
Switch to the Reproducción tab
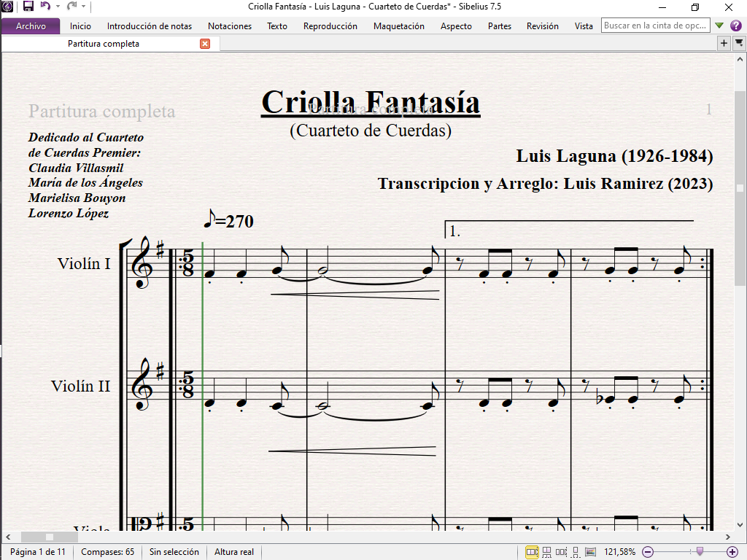pyautogui.click(x=330, y=26)
